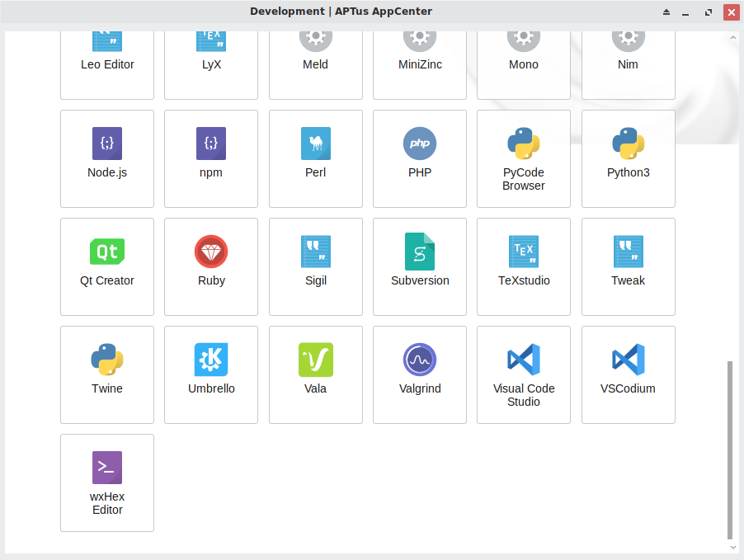Click the wxHex Editor label
Viewport: 744px width, 560px height.
(x=107, y=503)
